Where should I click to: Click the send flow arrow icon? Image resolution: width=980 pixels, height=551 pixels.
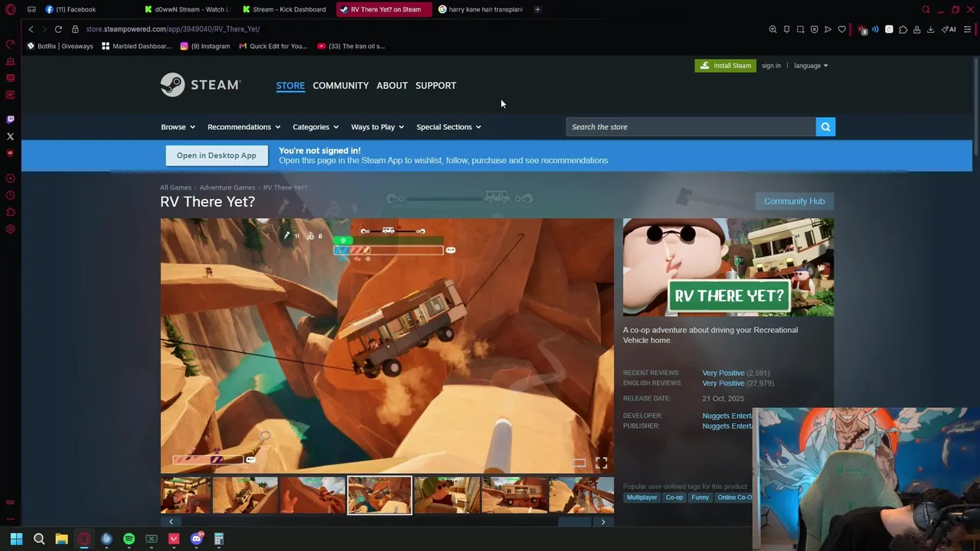point(828,29)
